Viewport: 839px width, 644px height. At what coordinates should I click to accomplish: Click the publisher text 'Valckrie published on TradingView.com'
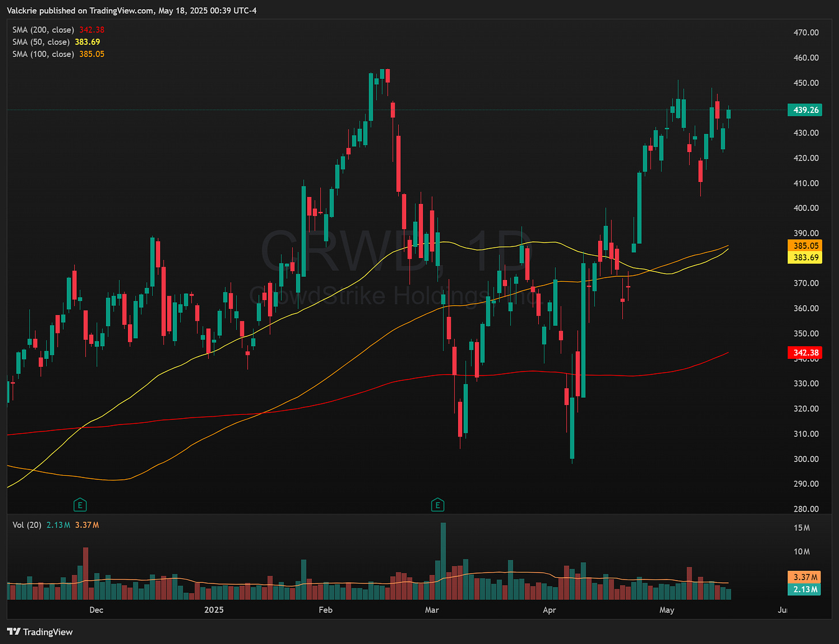[80, 10]
